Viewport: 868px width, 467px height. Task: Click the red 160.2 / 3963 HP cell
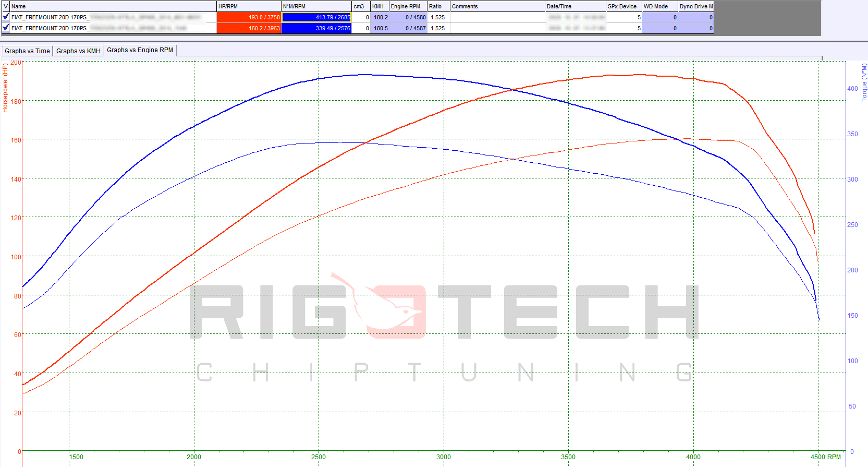click(x=249, y=28)
